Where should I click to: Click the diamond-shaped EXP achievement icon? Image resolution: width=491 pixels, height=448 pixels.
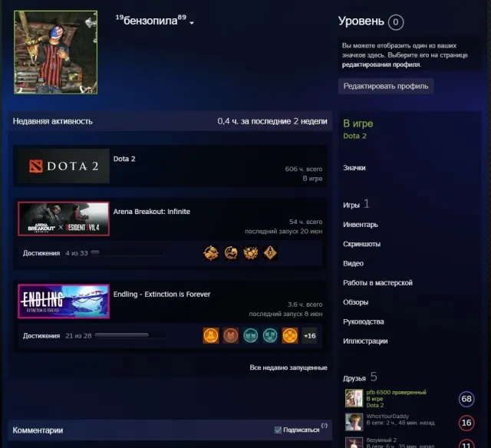coord(270,253)
